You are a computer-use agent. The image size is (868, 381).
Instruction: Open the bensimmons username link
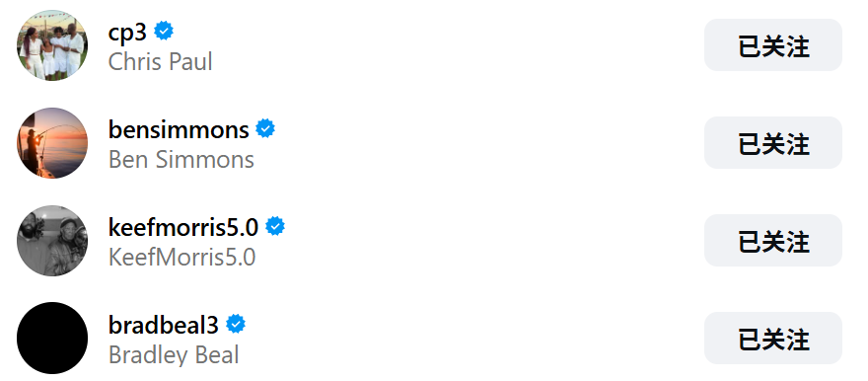click(179, 129)
